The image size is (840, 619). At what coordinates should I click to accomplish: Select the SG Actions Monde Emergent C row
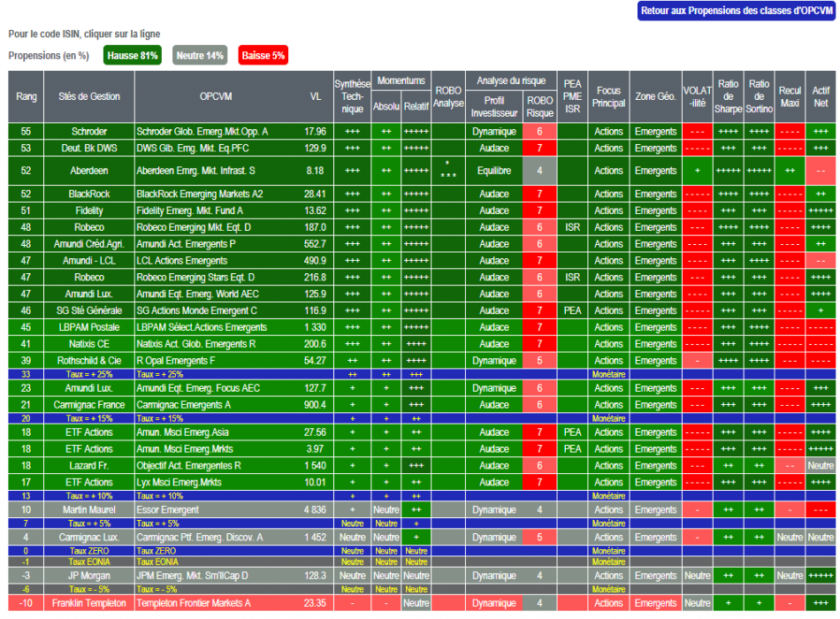422,310
